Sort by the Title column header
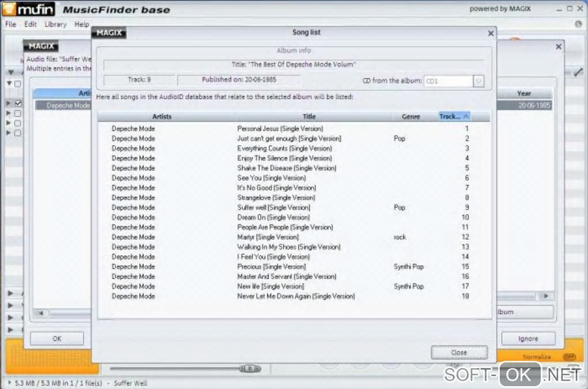Screen dimensions: 588x389 pos(309,116)
